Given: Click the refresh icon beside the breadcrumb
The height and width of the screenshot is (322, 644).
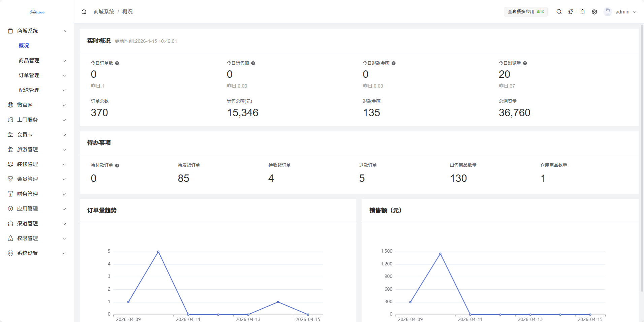Looking at the screenshot, I should [x=84, y=12].
